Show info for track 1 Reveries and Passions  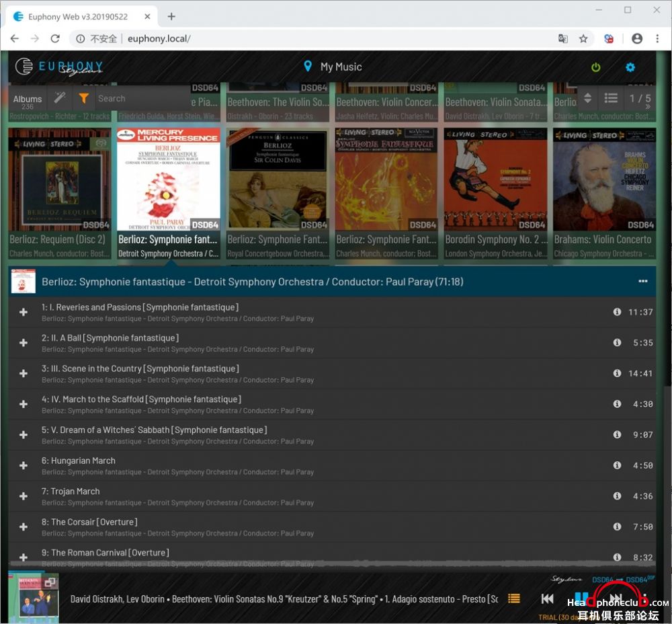point(617,312)
